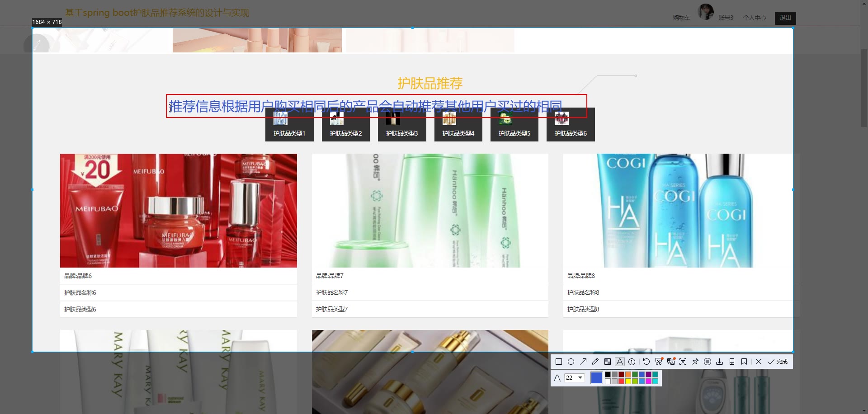Open the MARY KAY product image

tap(179, 372)
